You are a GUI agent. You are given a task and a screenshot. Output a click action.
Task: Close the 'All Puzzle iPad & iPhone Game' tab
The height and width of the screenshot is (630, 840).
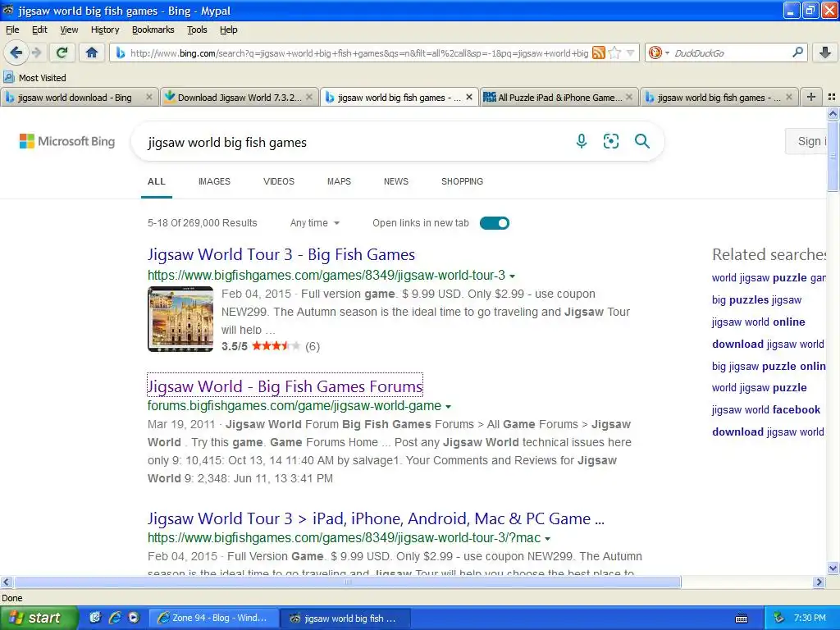tap(629, 97)
